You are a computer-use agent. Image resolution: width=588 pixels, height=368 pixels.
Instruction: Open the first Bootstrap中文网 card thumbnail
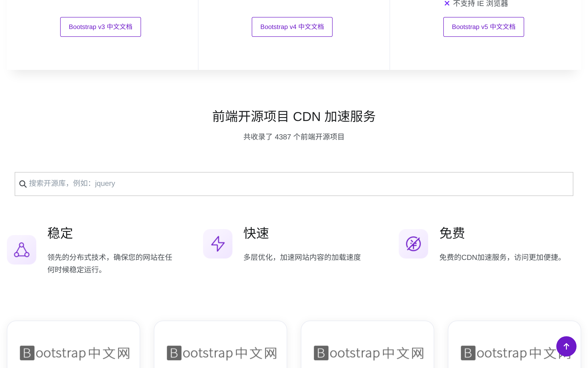click(75, 353)
